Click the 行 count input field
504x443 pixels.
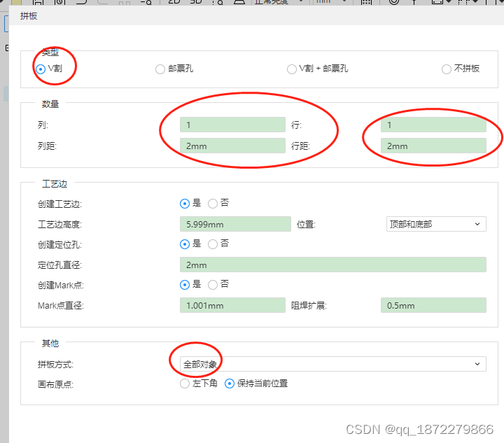click(433, 125)
